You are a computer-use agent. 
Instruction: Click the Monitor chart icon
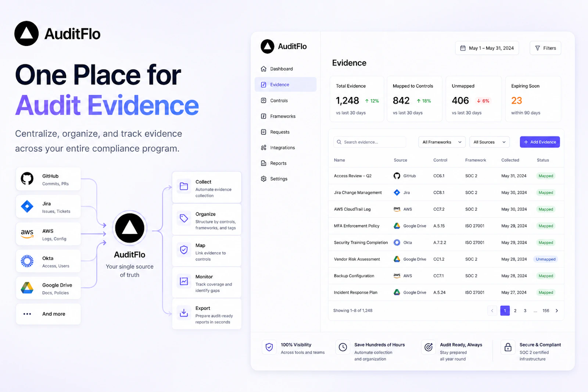[x=184, y=281]
